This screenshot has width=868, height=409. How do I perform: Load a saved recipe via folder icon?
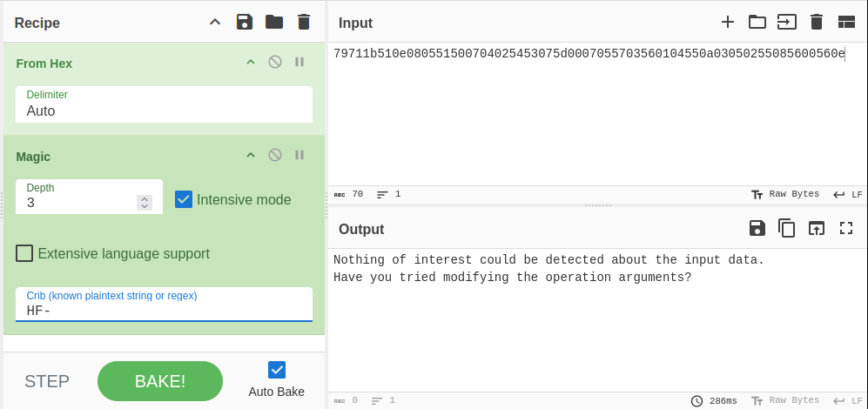click(x=274, y=22)
